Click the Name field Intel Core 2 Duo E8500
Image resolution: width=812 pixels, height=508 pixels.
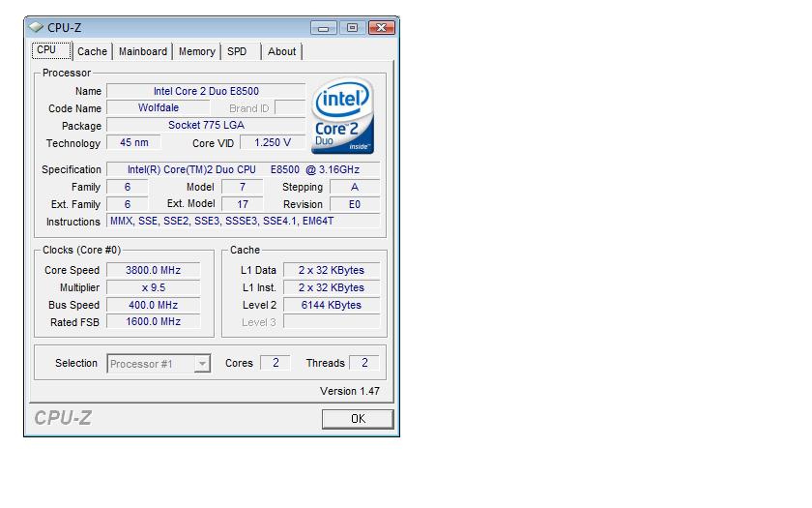206,91
